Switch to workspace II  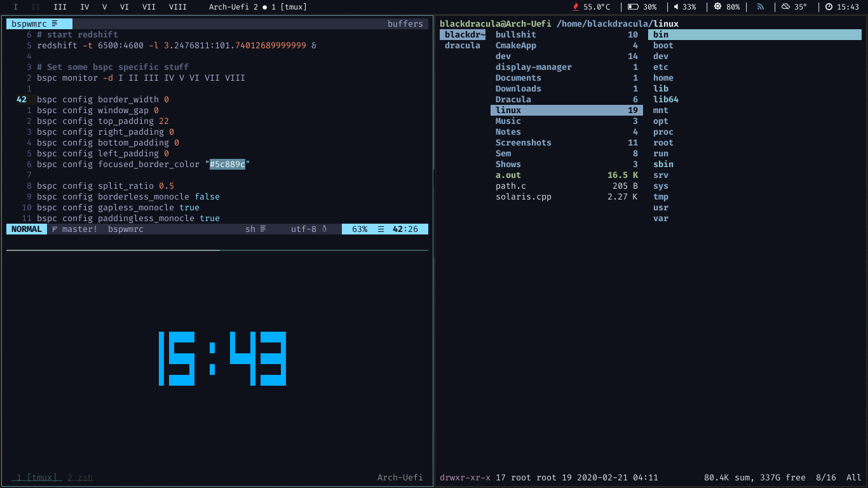36,7
